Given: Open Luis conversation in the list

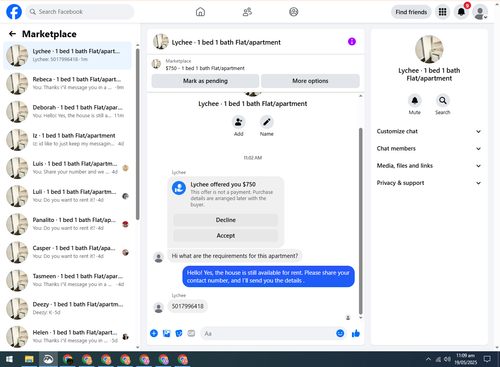Looking at the screenshot, I should [x=67, y=168].
